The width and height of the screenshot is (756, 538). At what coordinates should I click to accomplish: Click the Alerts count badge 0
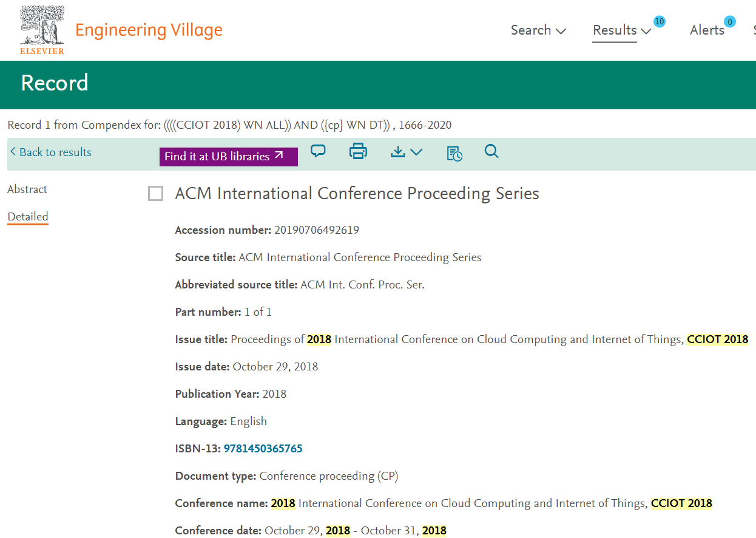730,22
